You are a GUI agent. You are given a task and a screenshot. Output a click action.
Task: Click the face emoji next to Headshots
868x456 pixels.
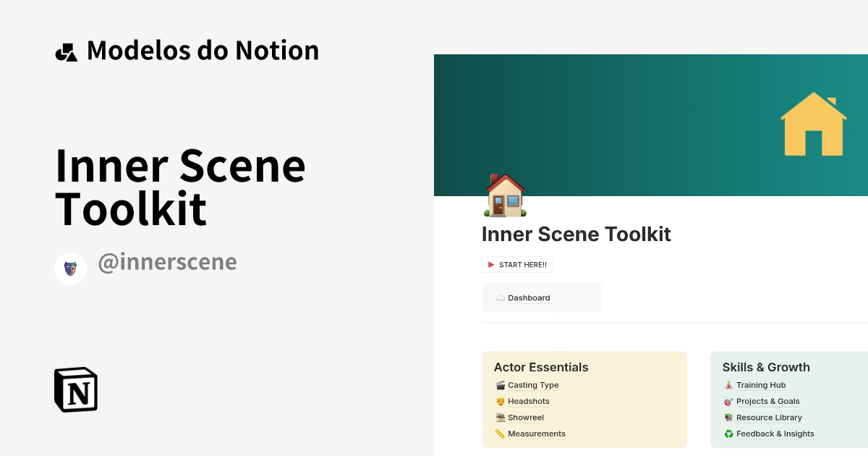point(501,401)
